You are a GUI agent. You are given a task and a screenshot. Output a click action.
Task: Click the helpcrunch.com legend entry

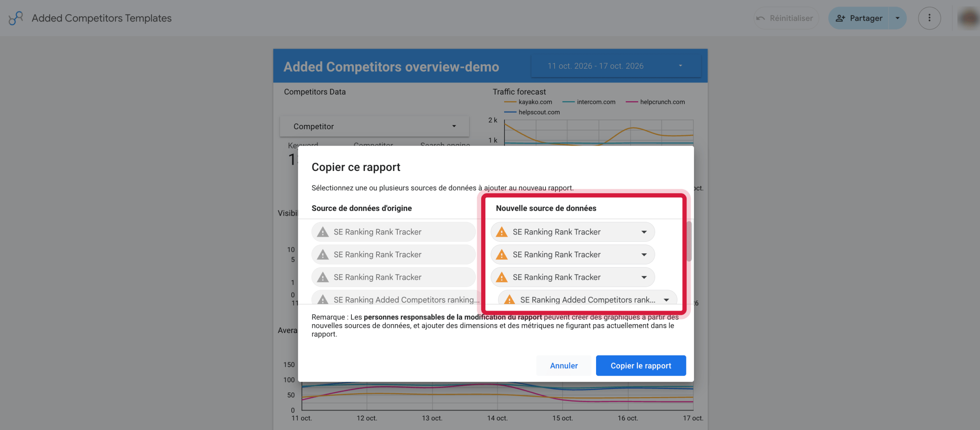coord(655,102)
